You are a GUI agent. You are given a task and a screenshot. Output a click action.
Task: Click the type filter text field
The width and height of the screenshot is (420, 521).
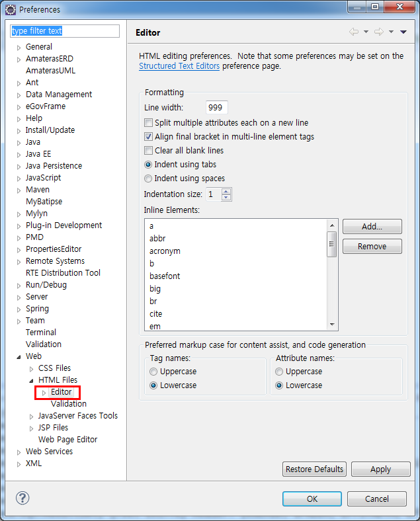click(x=65, y=31)
